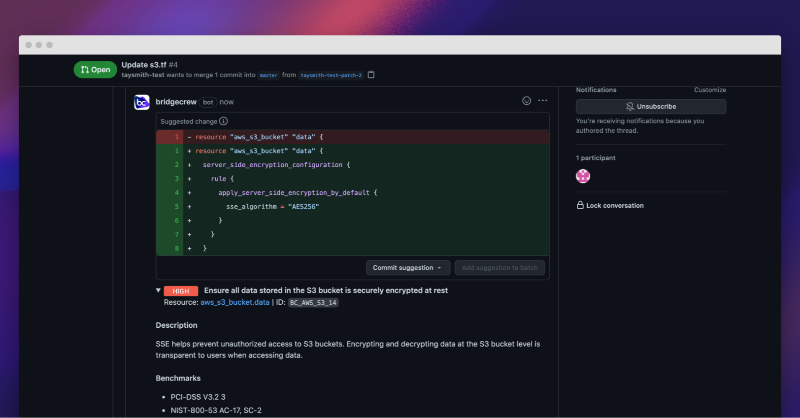Add an emoji reaction to the comment
Image resolution: width=800 pixels, height=418 pixels.
[x=527, y=101]
